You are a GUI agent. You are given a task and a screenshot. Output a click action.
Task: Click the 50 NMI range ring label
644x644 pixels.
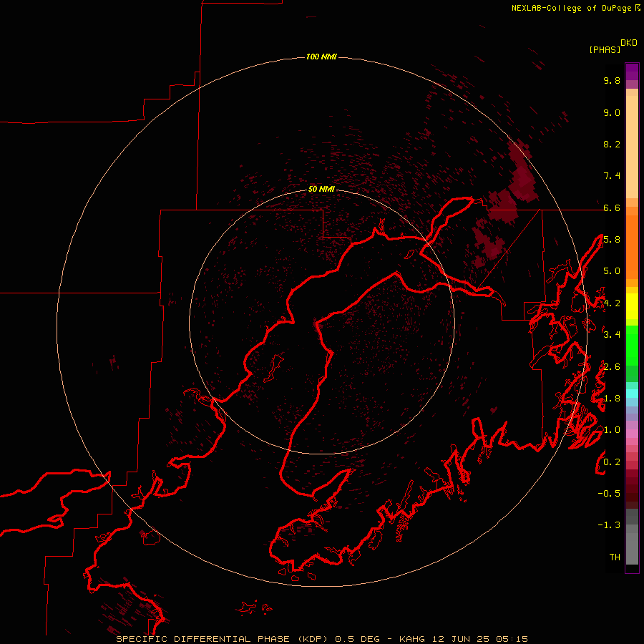tap(321, 189)
